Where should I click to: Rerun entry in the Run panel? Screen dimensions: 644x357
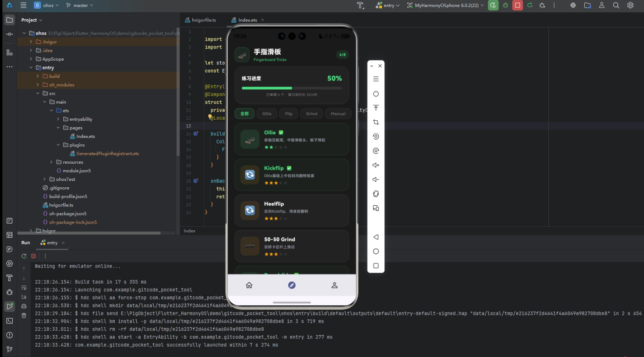point(24,256)
